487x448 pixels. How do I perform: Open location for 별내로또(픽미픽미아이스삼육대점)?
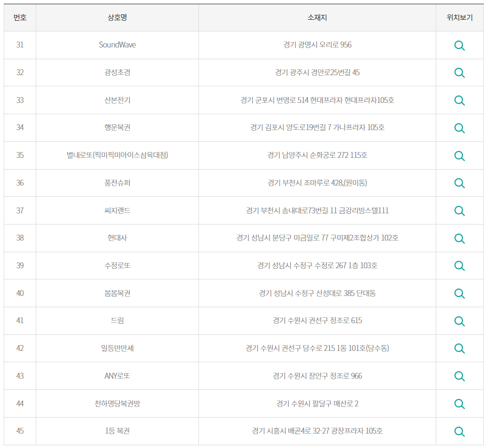tap(459, 156)
